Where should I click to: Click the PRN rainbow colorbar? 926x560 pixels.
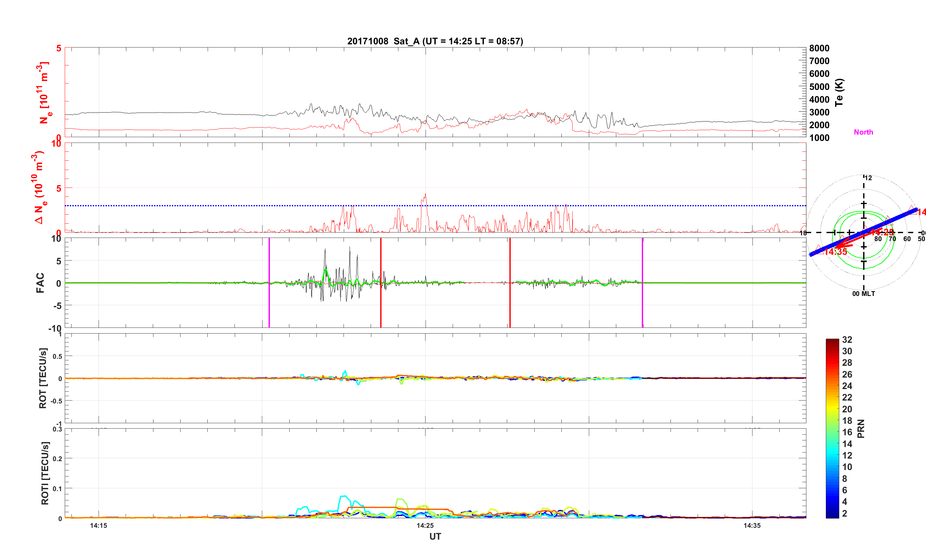[x=832, y=429]
